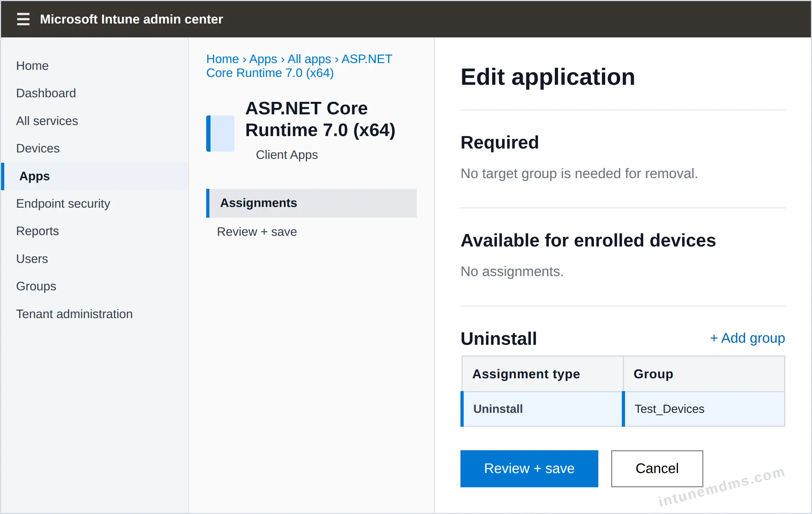
Task: Open Tenant administration
Action: tap(74, 314)
